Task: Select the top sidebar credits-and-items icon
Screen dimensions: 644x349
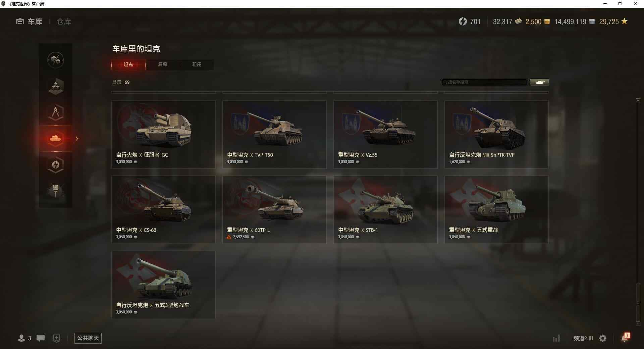Action: pos(56,60)
